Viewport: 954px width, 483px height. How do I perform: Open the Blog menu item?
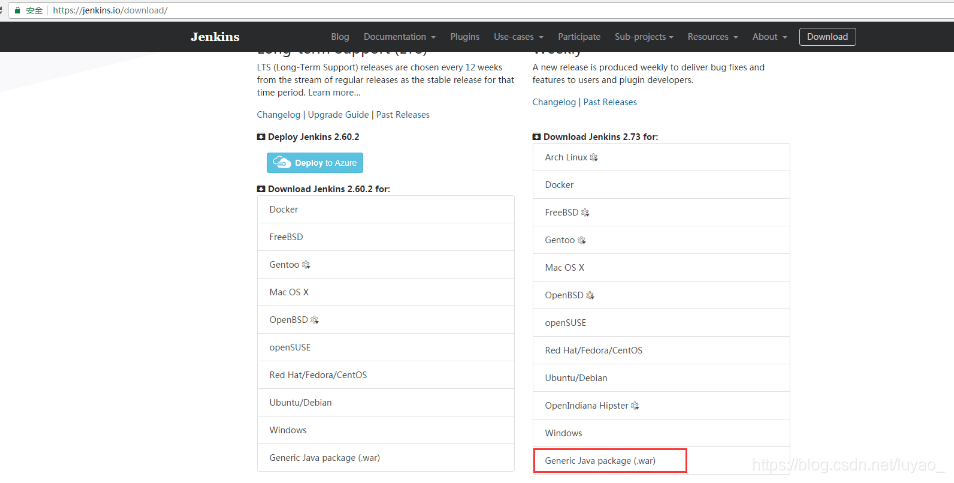coord(340,36)
